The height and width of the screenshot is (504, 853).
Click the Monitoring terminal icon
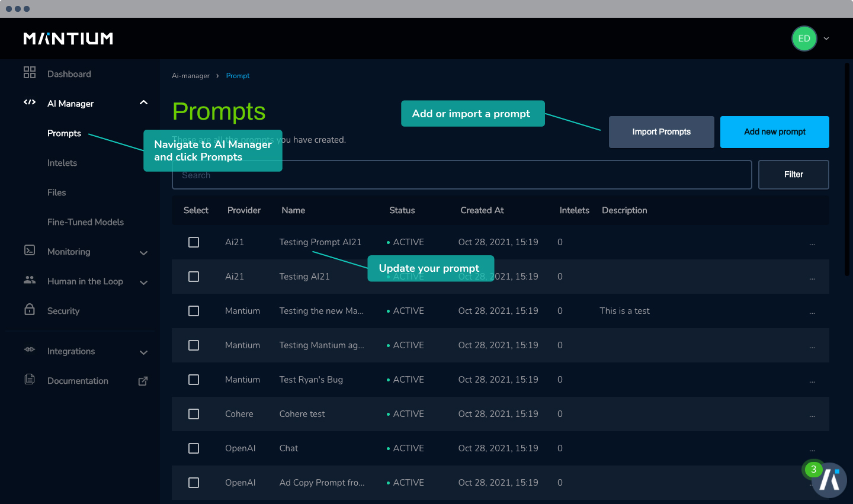click(x=30, y=250)
